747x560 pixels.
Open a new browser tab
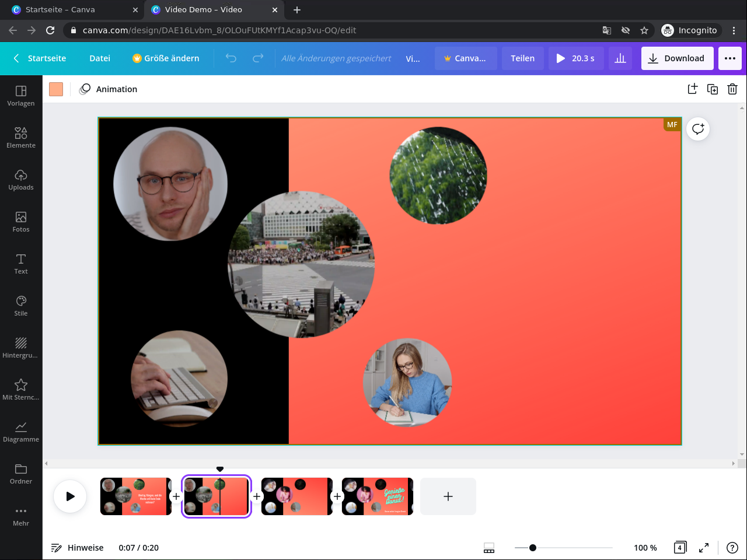pos(297,10)
